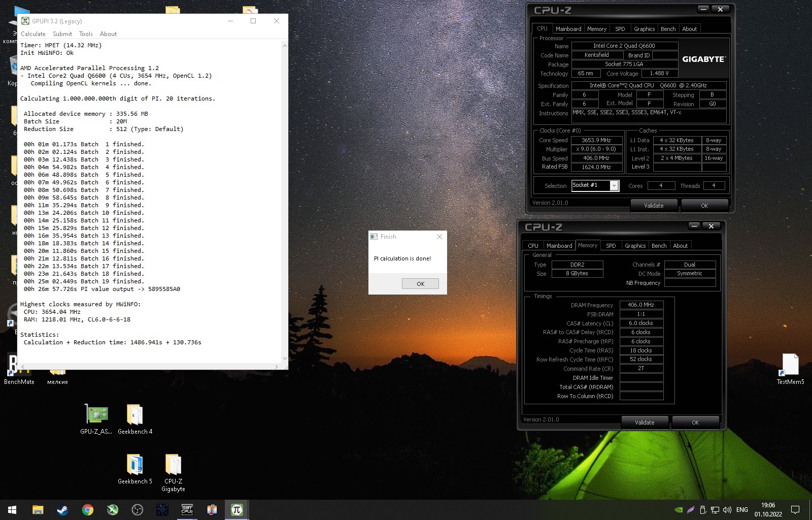Select the Geekbench 4 desktop folder

(x=135, y=419)
